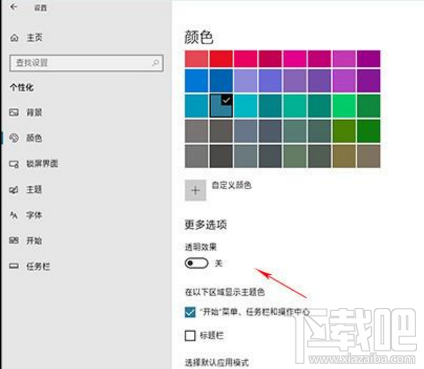Screen dimensions: 424x369
Task: Click the 查找设置 search field
Action: [x=86, y=63]
